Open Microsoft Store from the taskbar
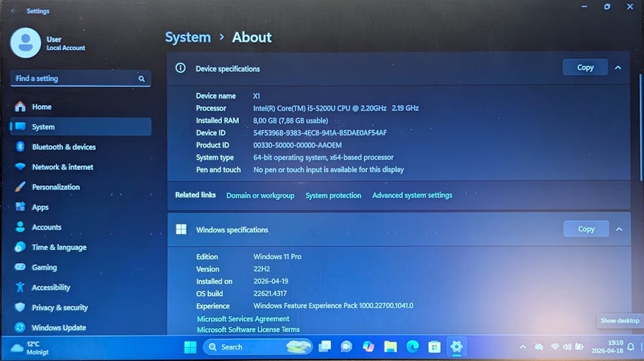The height and width of the screenshot is (361, 644). click(x=434, y=347)
